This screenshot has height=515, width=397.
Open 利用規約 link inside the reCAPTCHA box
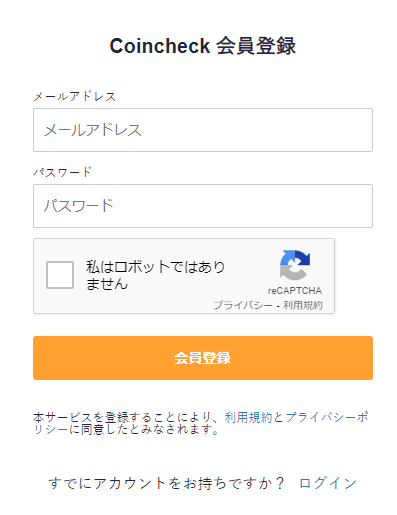point(303,305)
